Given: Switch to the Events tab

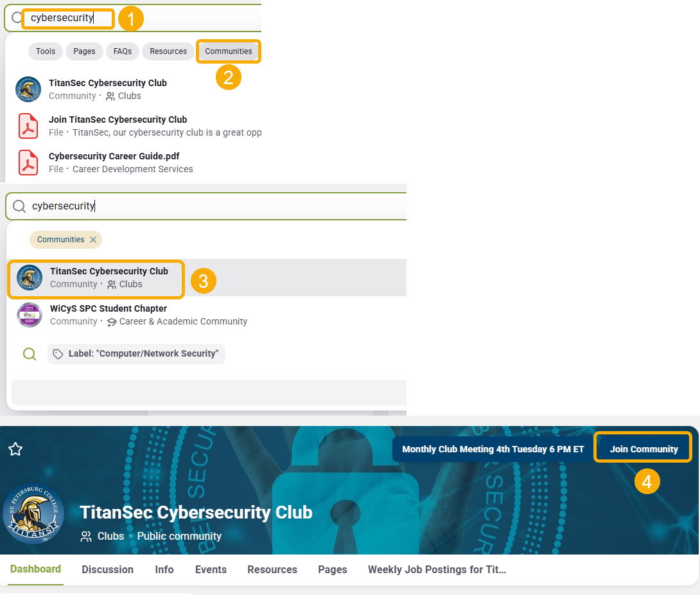Looking at the screenshot, I should tap(211, 569).
